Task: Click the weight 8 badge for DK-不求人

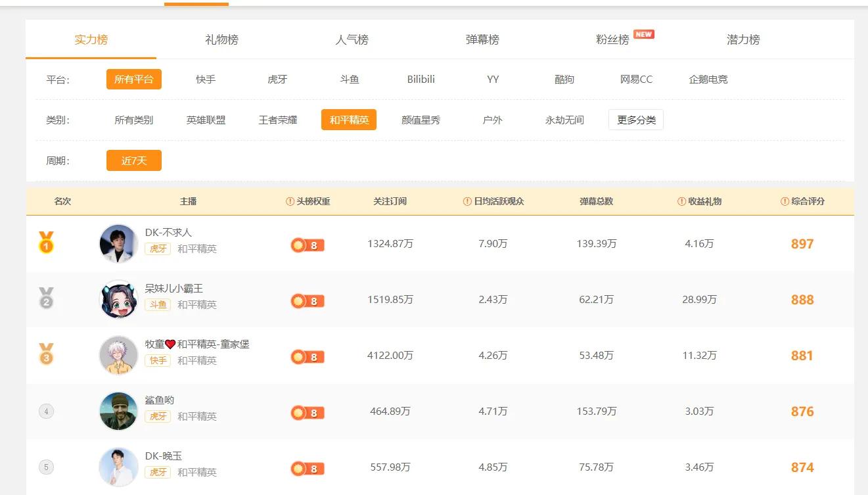Action: coord(308,245)
